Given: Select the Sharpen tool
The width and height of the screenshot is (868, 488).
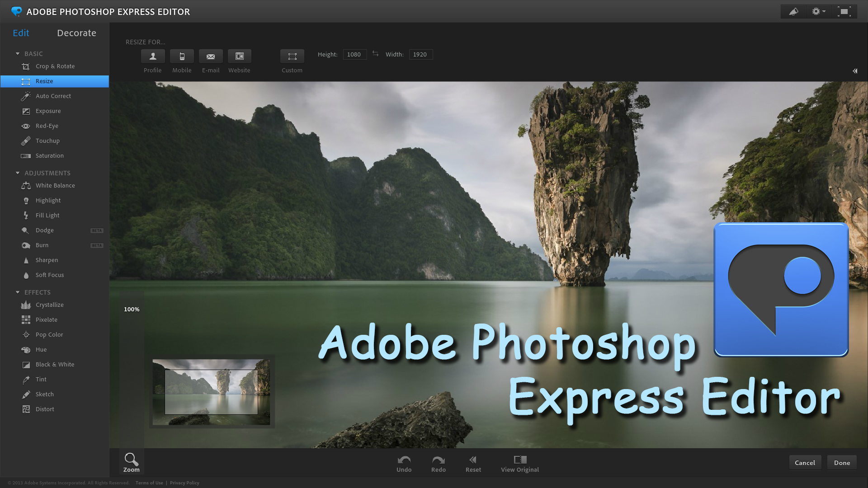Looking at the screenshot, I should [x=47, y=260].
